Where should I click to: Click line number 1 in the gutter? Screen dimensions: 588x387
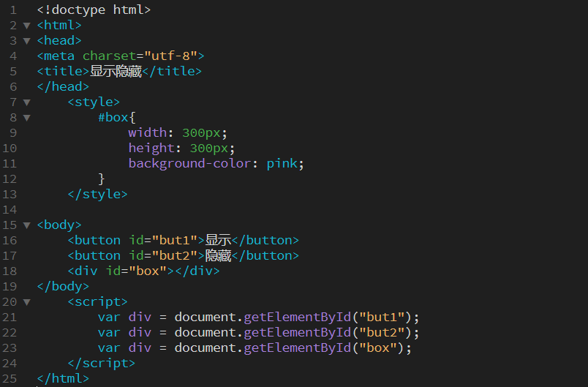point(13,10)
